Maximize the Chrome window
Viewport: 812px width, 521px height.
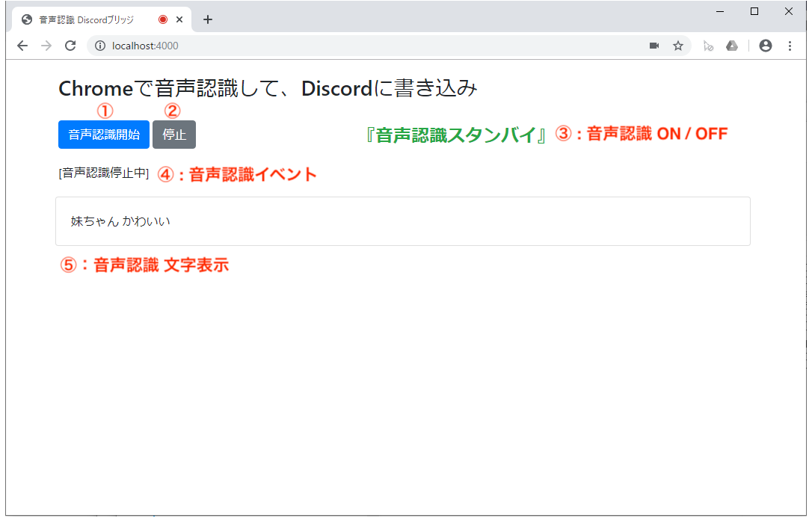[x=754, y=11]
